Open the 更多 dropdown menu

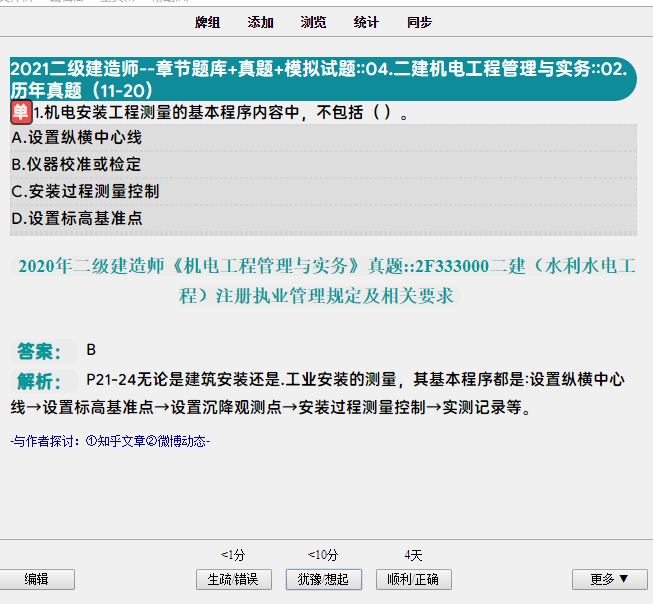609,579
